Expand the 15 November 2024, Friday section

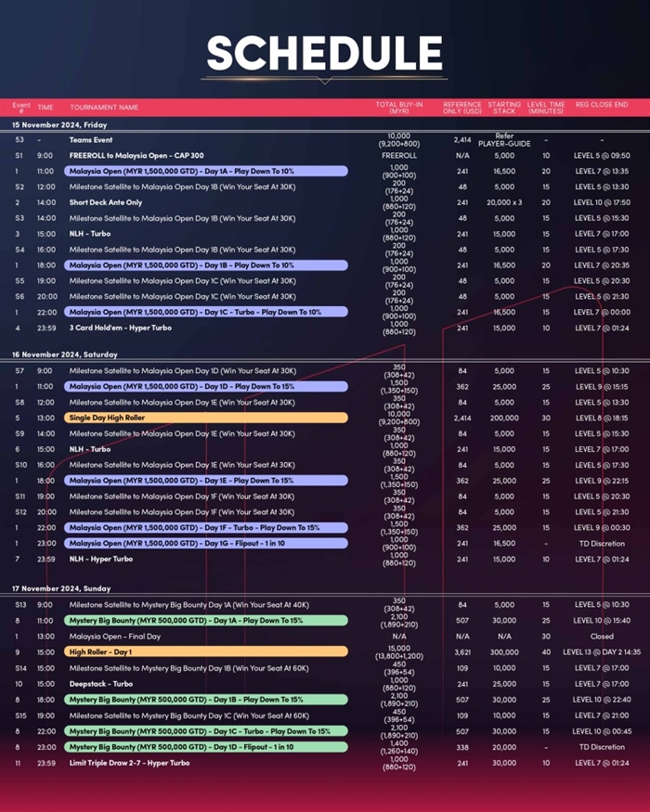pyautogui.click(x=59, y=124)
